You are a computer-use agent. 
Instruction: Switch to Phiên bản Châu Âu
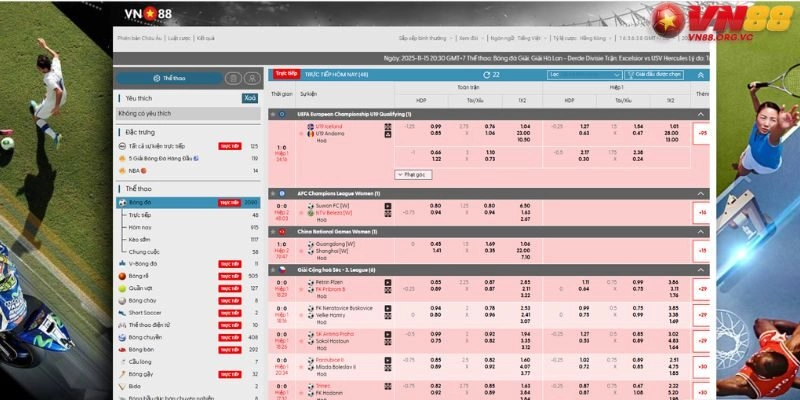coord(140,38)
